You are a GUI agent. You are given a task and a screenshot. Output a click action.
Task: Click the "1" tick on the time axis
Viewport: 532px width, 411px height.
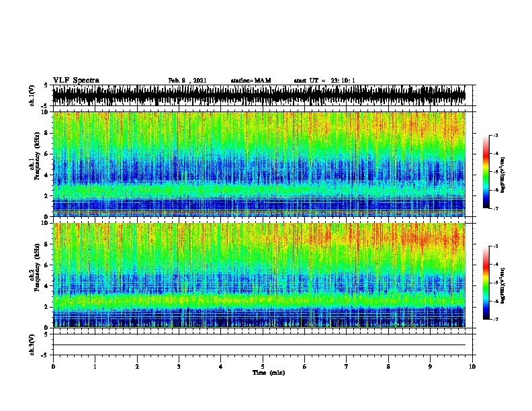pos(95,367)
